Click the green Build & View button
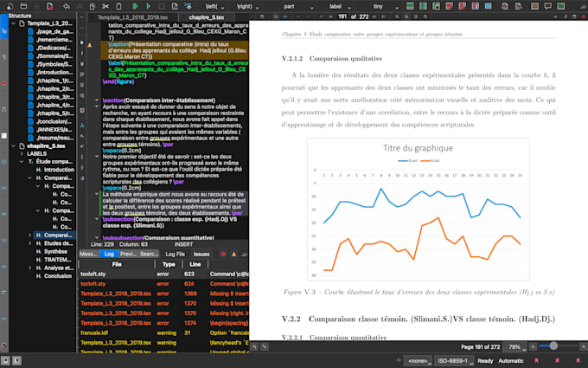Screen dimensions: 588x368 click(x=136, y=6)
